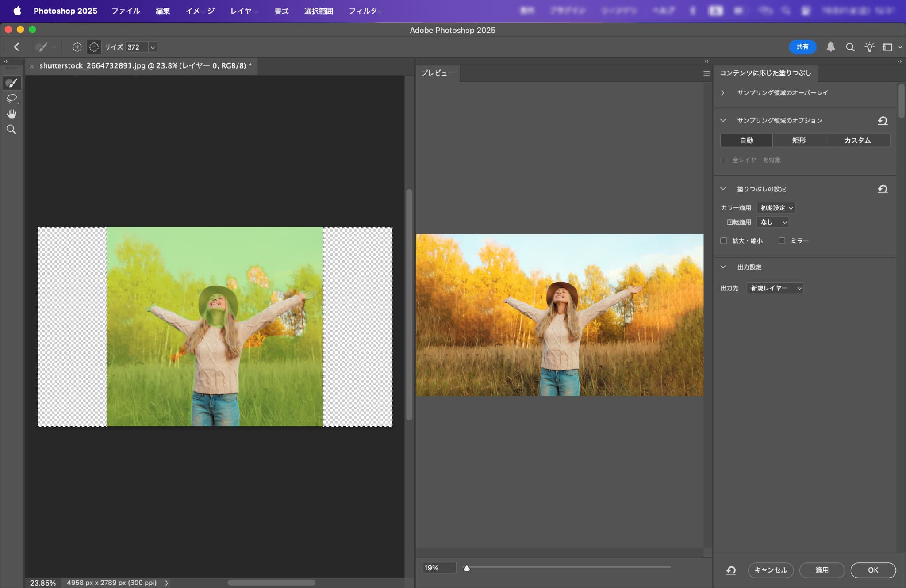Select the Lasso tool
This screenshot has height=588, width=906.
click(12, 98)
